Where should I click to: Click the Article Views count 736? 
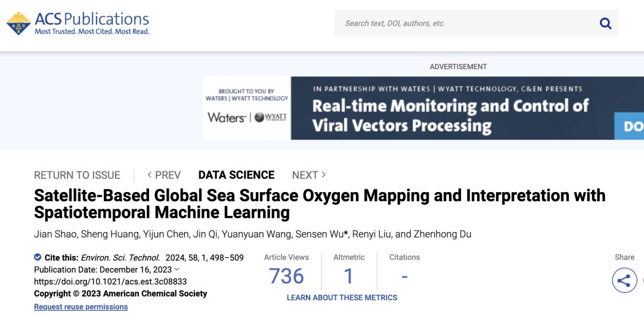click(286, 276)
